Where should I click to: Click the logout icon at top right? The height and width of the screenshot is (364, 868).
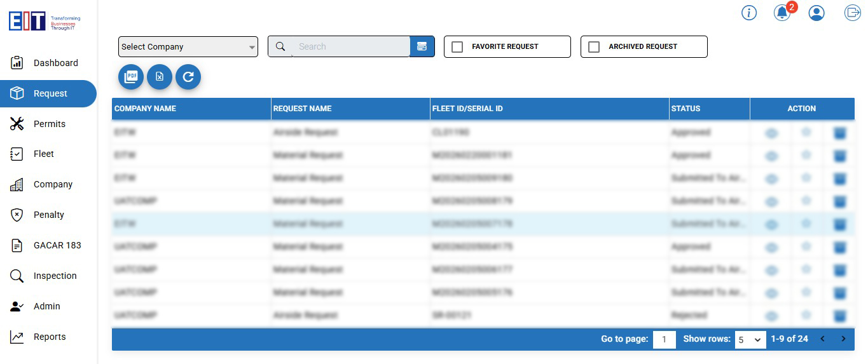[x=852, y=13]
